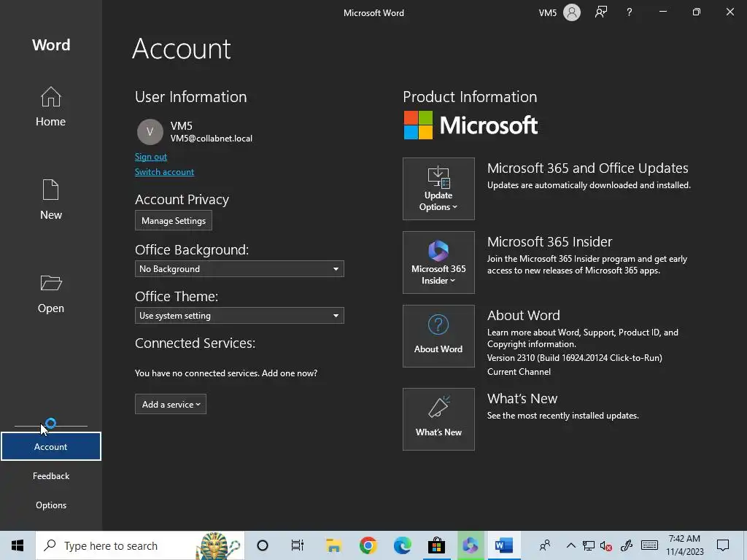Launch Google Chrome from the taskbar
The image size is (747, 560).
368,545
